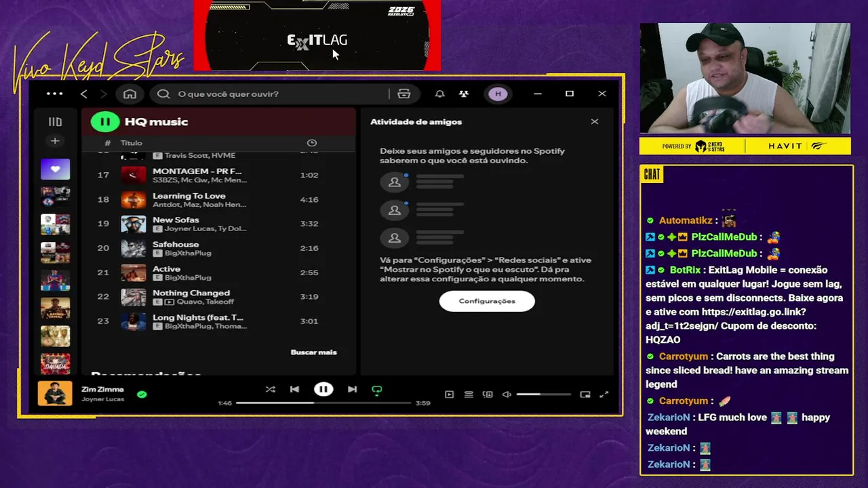Screen dimensions: 868x488
Task: Open the profile avatar H
Action: [498, 94]
